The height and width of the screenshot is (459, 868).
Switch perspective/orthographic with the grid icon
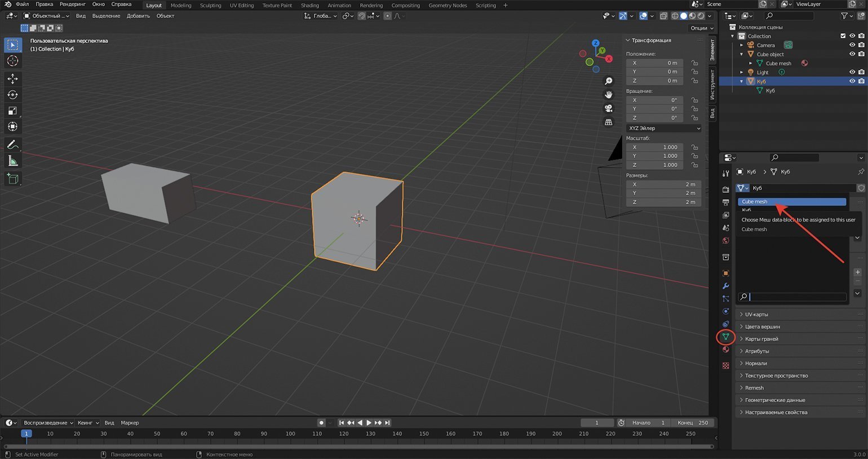609,122
